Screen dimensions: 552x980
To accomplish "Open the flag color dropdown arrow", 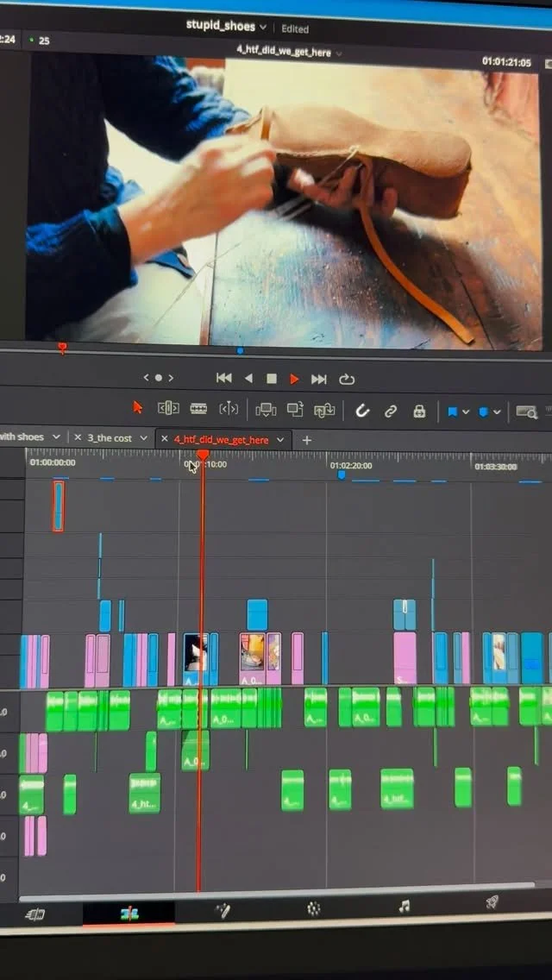I will (x=466, y=412).
